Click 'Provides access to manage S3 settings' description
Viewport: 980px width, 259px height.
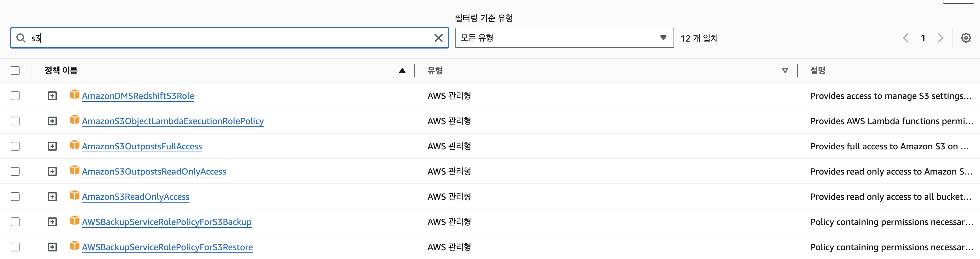(890, 96)
